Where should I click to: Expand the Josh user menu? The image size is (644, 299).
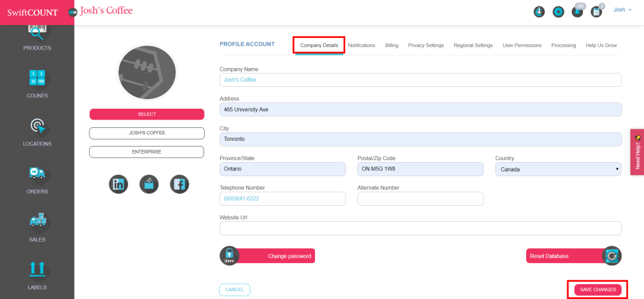point(622,10)
